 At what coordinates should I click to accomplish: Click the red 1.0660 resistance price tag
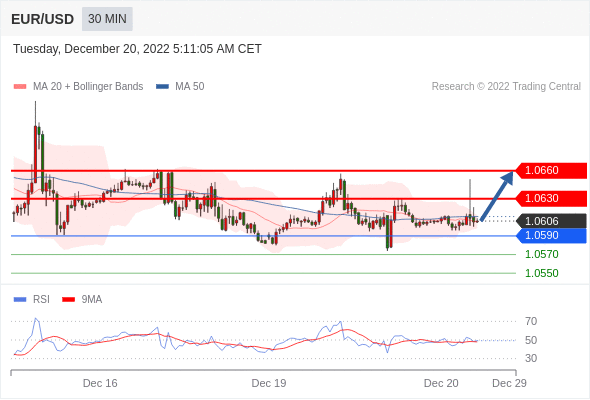click(x=552, y=170)
